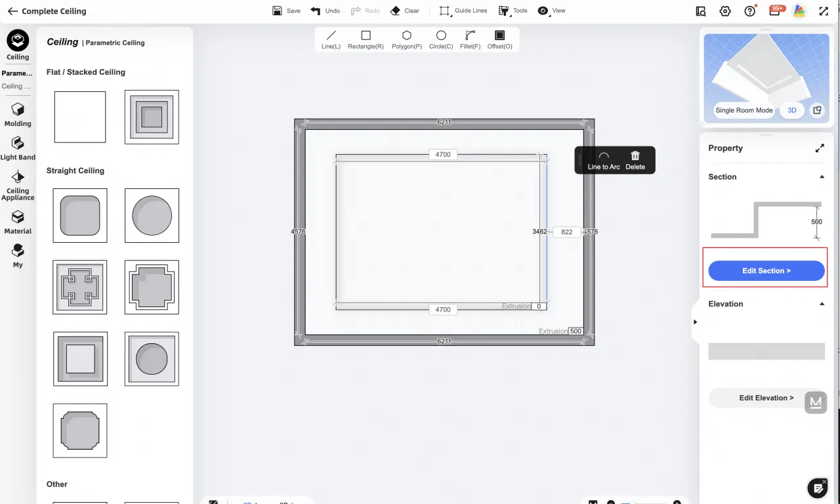This screenshot has height=504, width=840.
Task: Pick the Circle drawing tool
Action: pyautogui.click(x=441, y=39)
